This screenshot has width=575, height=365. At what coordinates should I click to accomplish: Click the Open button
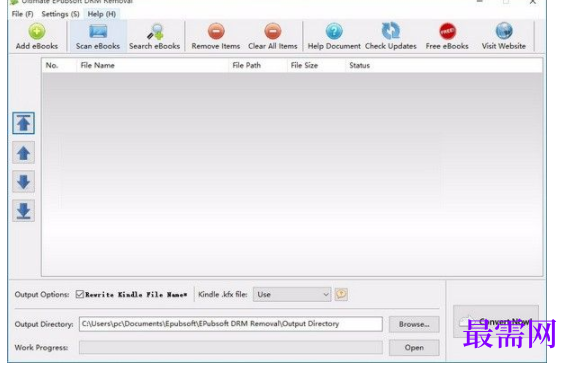[414, 347]
